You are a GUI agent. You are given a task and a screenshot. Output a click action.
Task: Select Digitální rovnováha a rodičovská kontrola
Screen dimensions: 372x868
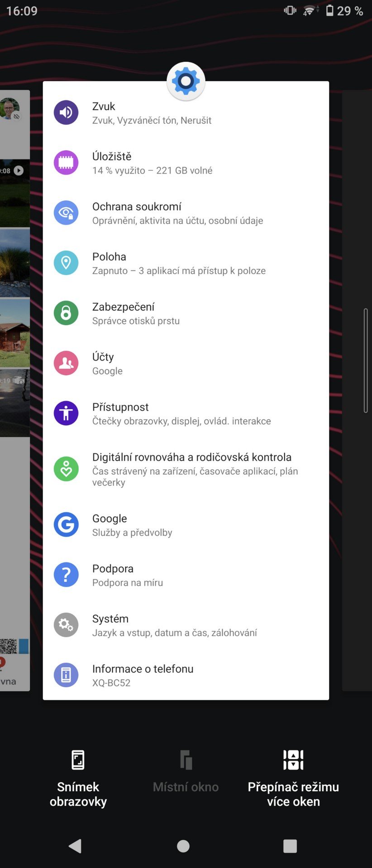(x=186, y=469)
